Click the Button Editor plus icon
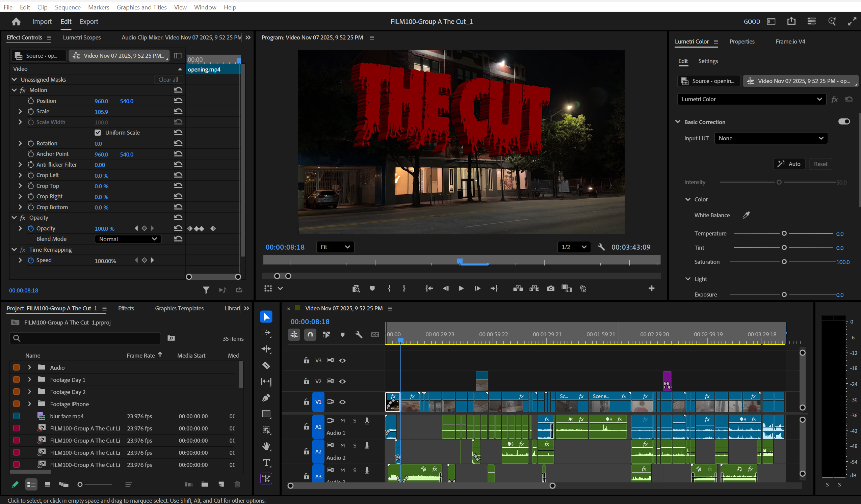Image resolution: width=861 pixels, height=504 pixels. tap(651, 288)
